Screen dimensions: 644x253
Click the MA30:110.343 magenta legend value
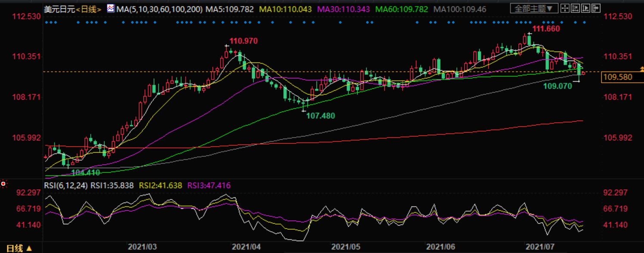tap(340, 9)
